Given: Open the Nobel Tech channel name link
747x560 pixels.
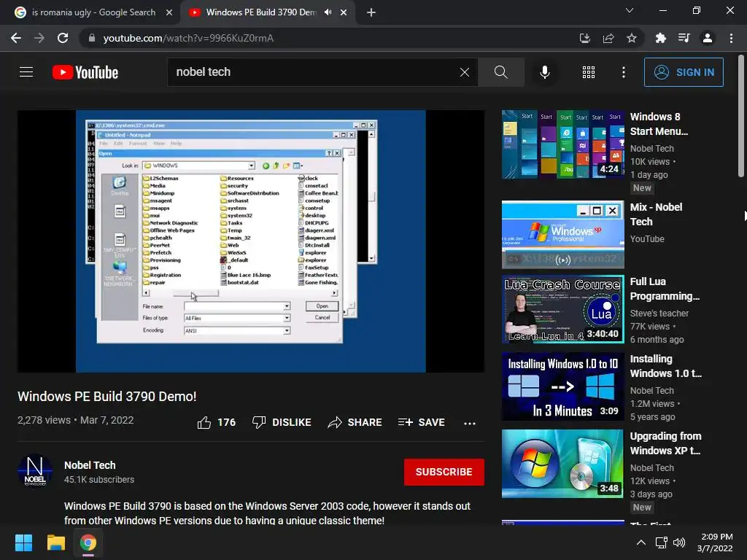Looking at the screenshot, I should (90, 465).
